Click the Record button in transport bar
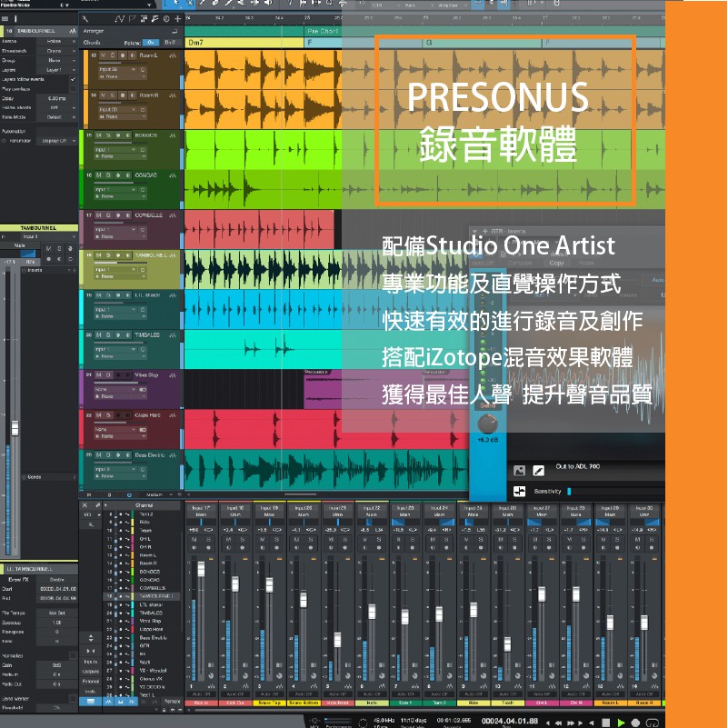The image size is (728, 728). click(x=637, y=723)
